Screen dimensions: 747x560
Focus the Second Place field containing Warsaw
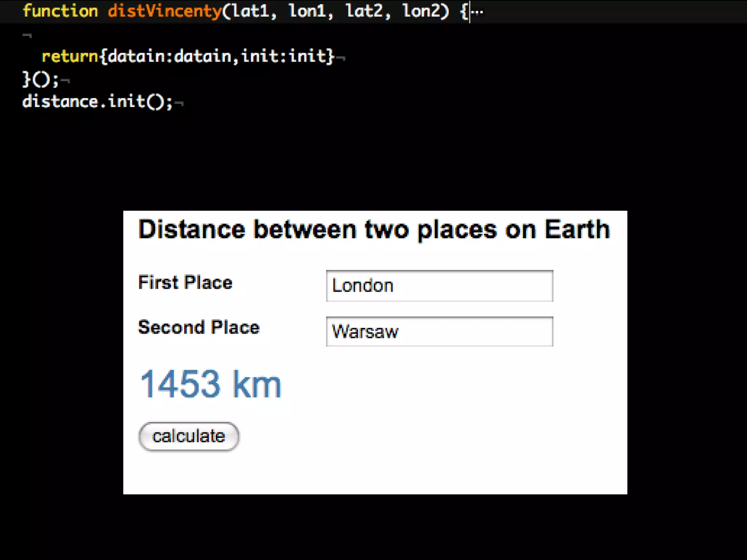pos(439,332)
